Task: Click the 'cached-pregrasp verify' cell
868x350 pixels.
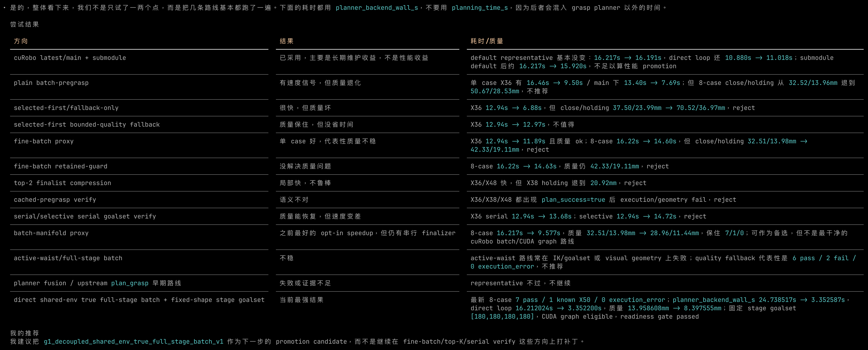Action: pos(55,200)
